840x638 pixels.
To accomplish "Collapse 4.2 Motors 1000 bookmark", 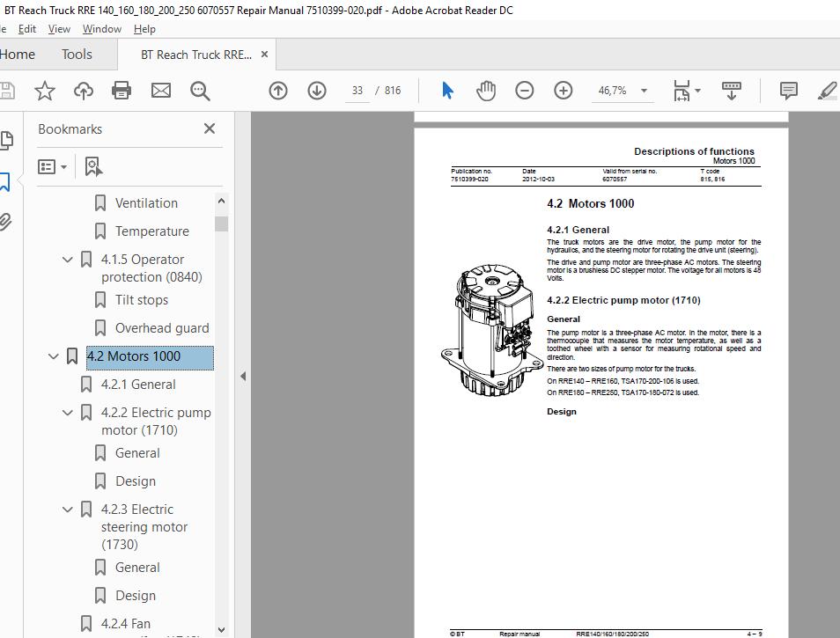I will click(53, 356).
